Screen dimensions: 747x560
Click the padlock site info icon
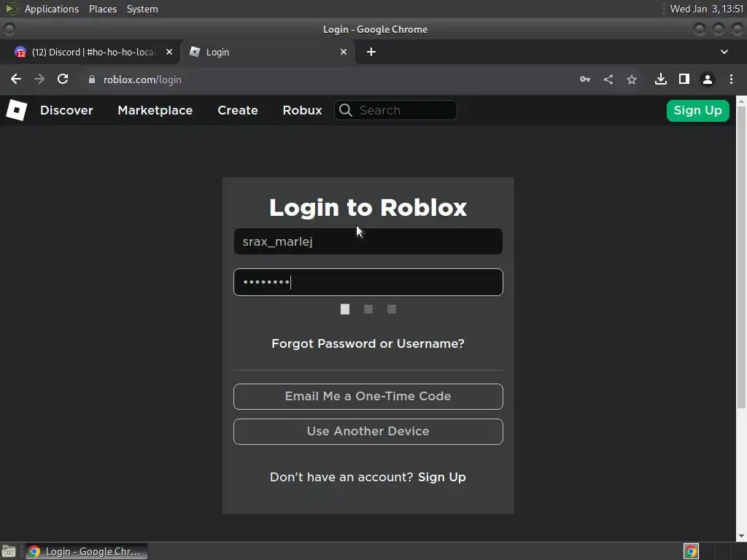point(92,79)
